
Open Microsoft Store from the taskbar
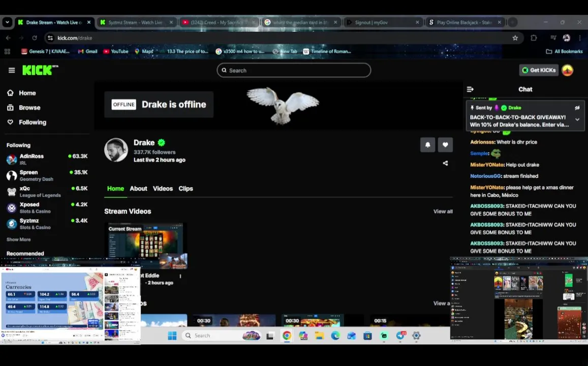coord(367,335)
